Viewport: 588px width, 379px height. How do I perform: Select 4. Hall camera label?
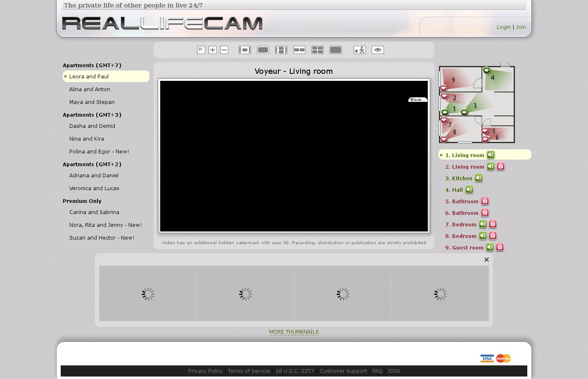click(454, 190)
